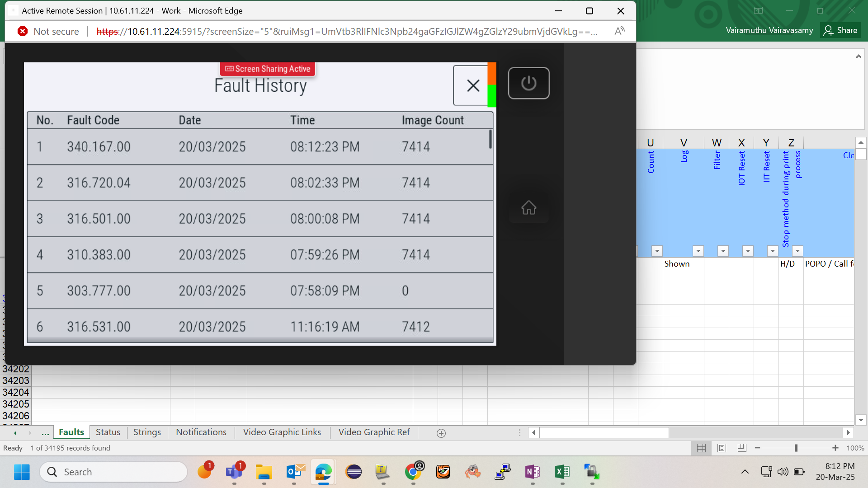This screenshot has width=868, height=488.
Task: Switch to the Status sheet tab
Action: point(108,432)
